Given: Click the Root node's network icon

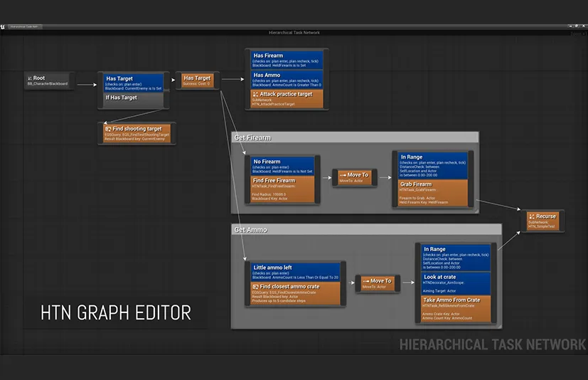Looking at the screenshot, I should point(30,78).
